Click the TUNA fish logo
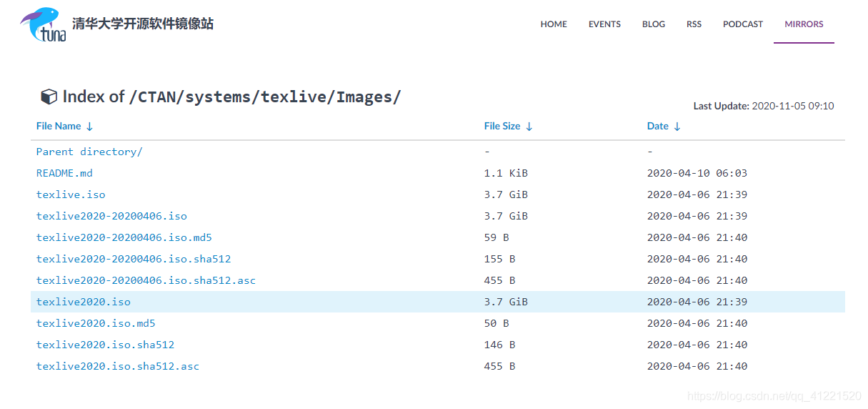The image size is (868, 409). coord(44,24)
